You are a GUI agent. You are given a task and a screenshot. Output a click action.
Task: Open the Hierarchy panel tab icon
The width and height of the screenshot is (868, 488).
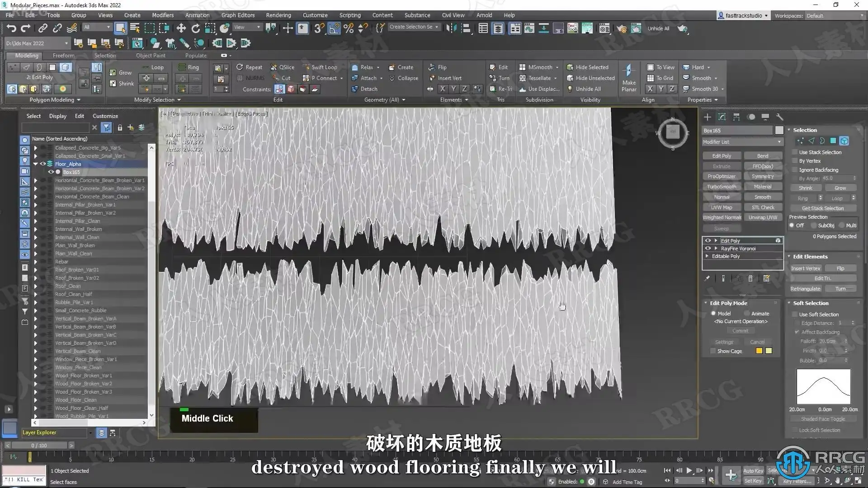pyautogui.click(x=736, y=117)
